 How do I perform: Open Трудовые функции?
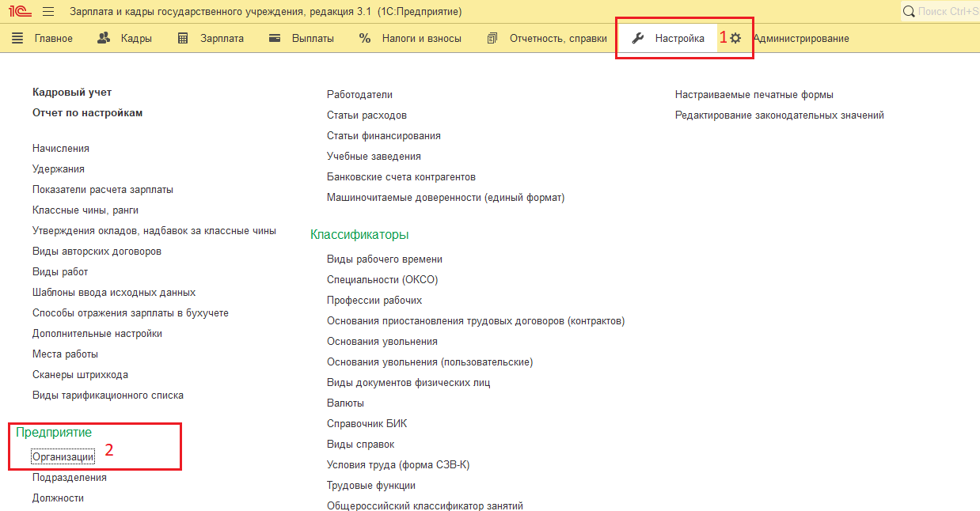pos(371,486)
